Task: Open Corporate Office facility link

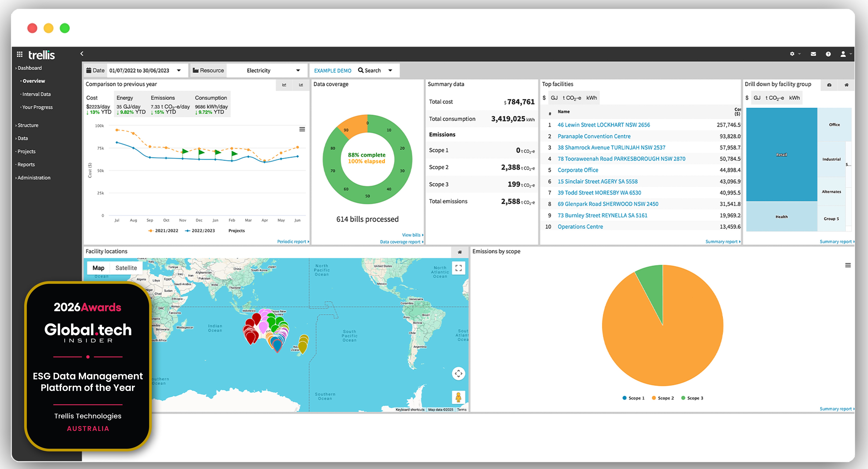Action: click(x=578, y=170)
